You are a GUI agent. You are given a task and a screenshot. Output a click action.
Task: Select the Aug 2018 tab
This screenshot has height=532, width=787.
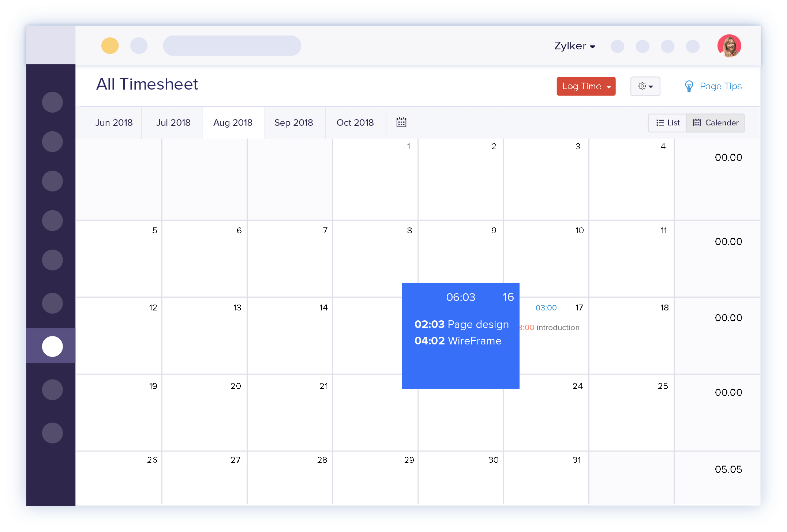[232, 123]
